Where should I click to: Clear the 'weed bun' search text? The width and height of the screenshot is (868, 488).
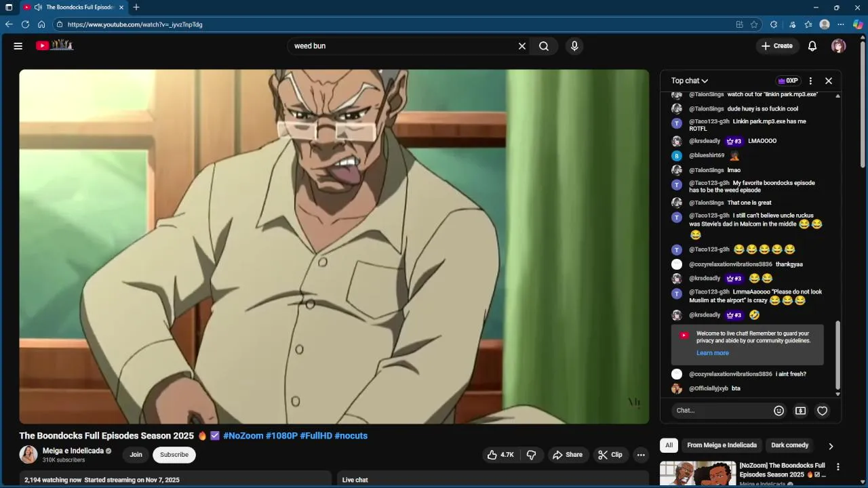pos(522,46)
